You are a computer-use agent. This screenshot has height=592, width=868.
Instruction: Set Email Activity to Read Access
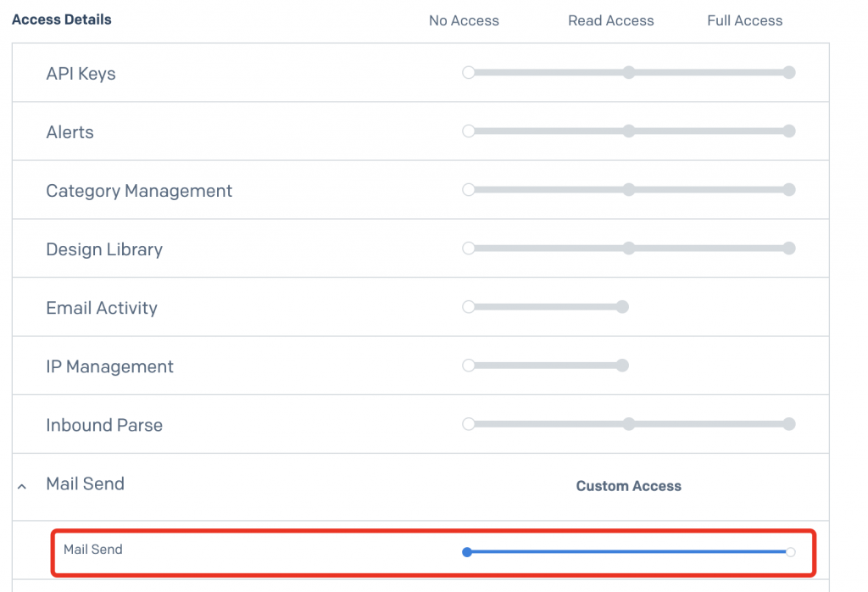(x=622, y=307)
